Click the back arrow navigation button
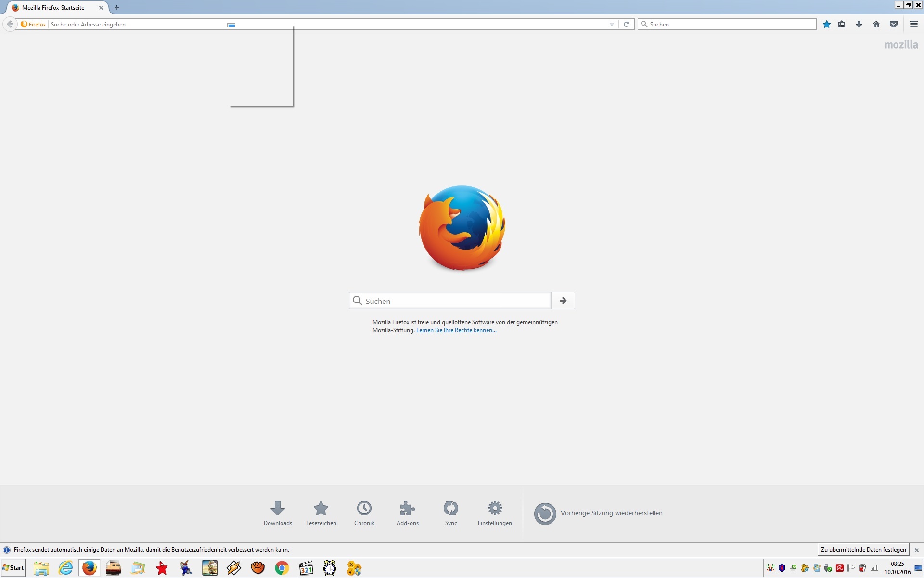This screenshot has width=924, height=578. [10, 24]
